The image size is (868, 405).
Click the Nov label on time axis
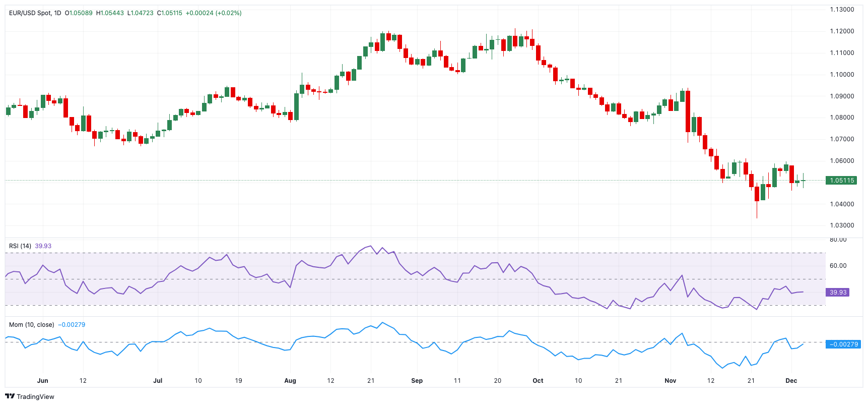670,381
